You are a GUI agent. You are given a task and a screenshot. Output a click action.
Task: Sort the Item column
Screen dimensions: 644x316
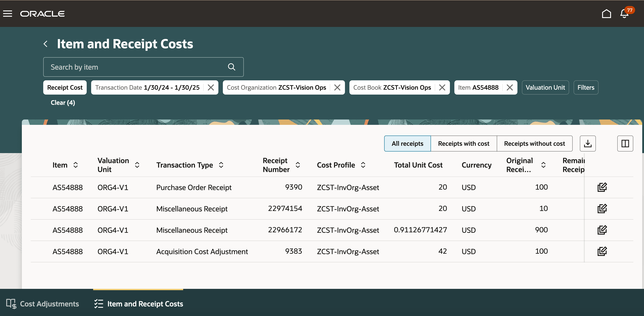pyautogui.click(x=76, y=165)
